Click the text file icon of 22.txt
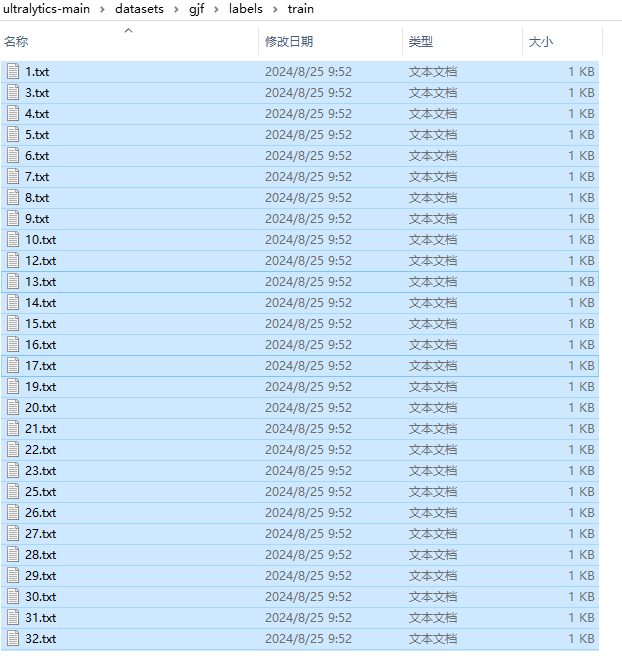Viewport: 622px width, 667px height. coord(13,450)
